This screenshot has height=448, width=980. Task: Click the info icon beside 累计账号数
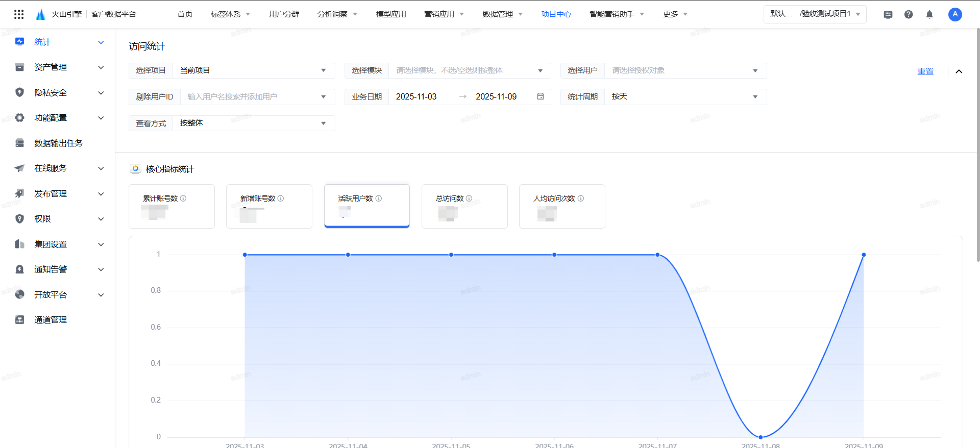pos(183,198)
